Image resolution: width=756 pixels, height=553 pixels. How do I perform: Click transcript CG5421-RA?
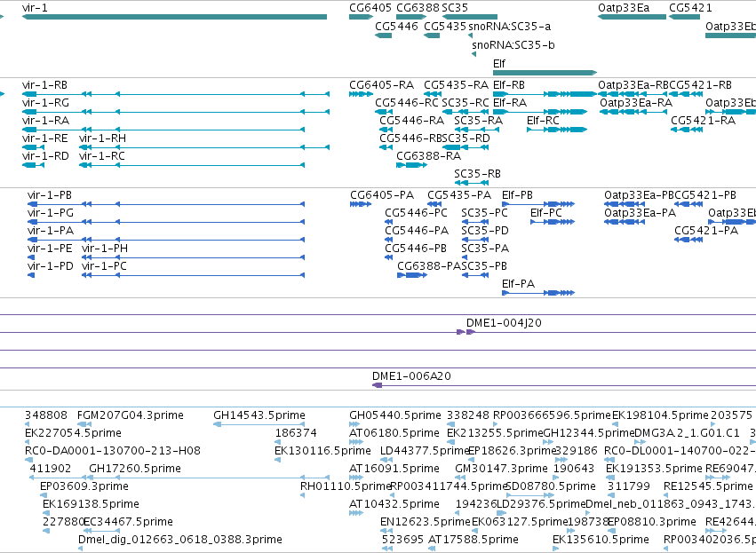coord(687,130)
